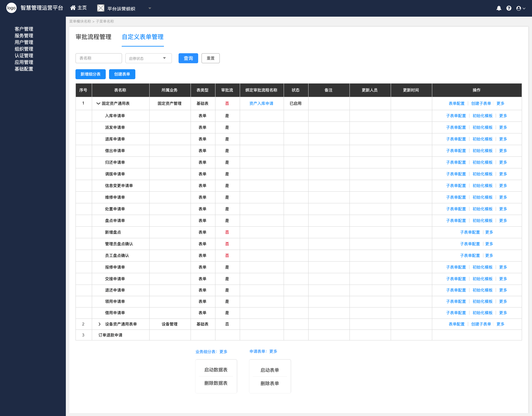Open 更多 for 固定资产通用表 row
The width and height of the screenshot is (532, 416).
500,103
